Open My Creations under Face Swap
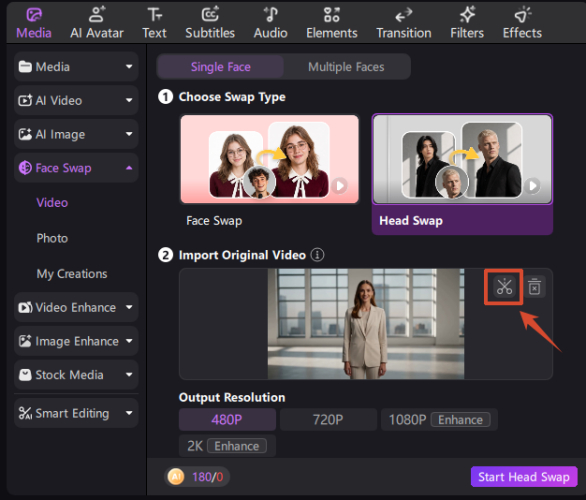The width and height of the screenshot is (586, 500). (x=72, y=274)
